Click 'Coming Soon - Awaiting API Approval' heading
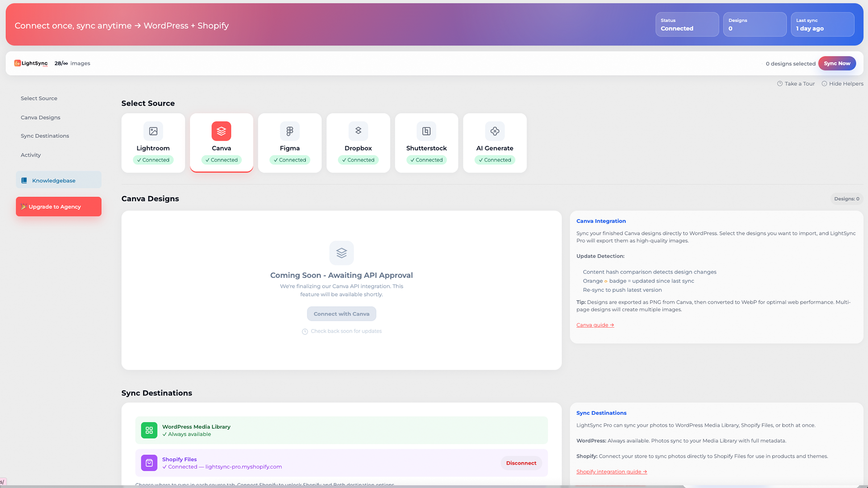The height and width of the screenshot is (488, 868). (341, 275)
